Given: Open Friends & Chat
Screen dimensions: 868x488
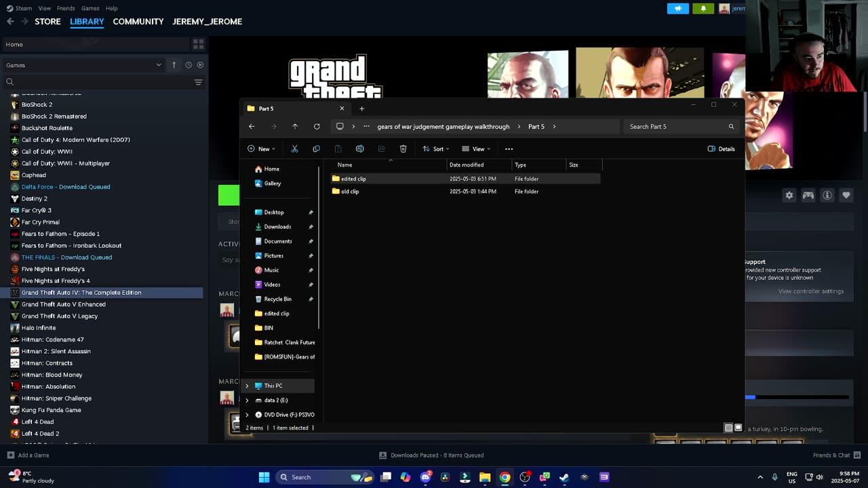Looking at the screenshot, I should click(837, 455).
